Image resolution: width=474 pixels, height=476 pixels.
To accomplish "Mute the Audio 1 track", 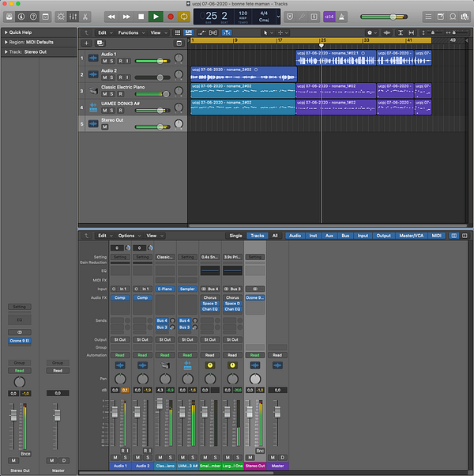I will tap(103, 61).
